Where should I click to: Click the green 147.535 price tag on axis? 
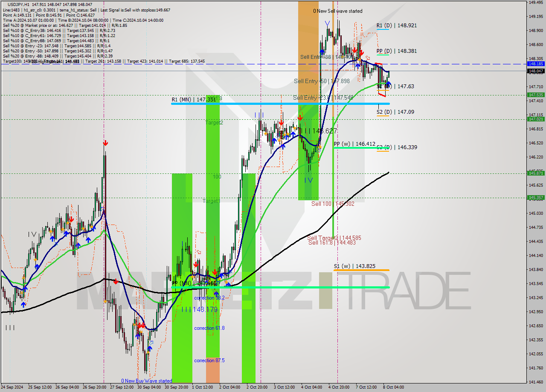pyautogui.click(x=536, y=95)
